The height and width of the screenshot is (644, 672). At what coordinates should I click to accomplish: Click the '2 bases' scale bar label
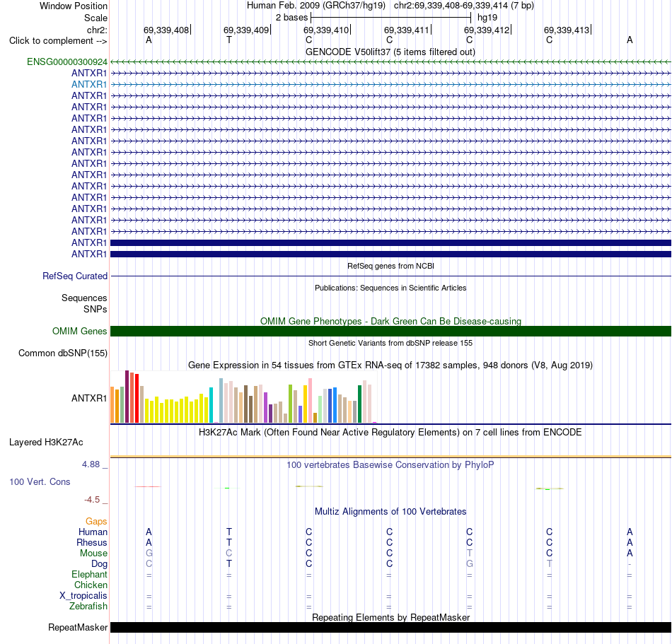pos(291,18)
